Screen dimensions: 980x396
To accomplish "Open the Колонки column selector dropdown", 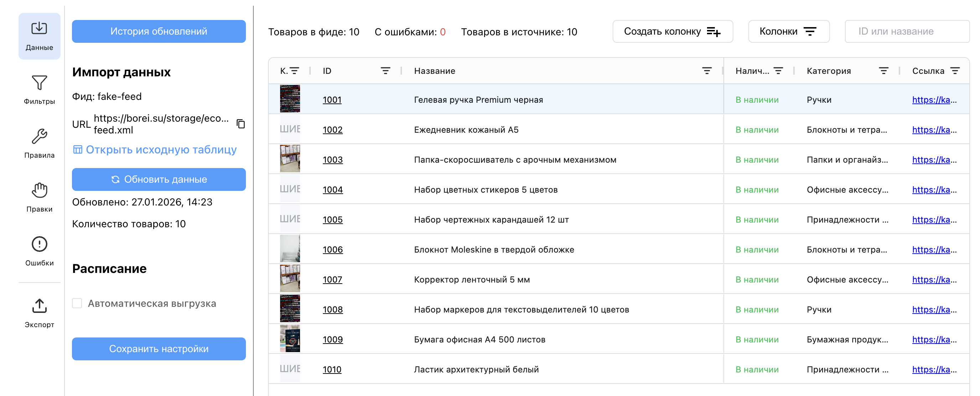I will click(788, 32).
